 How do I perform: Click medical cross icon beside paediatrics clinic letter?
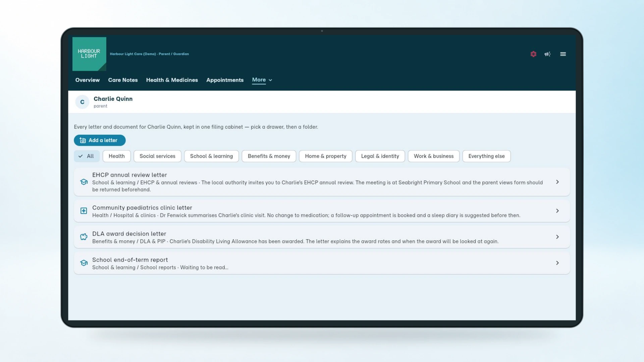(x=84, y=211)
